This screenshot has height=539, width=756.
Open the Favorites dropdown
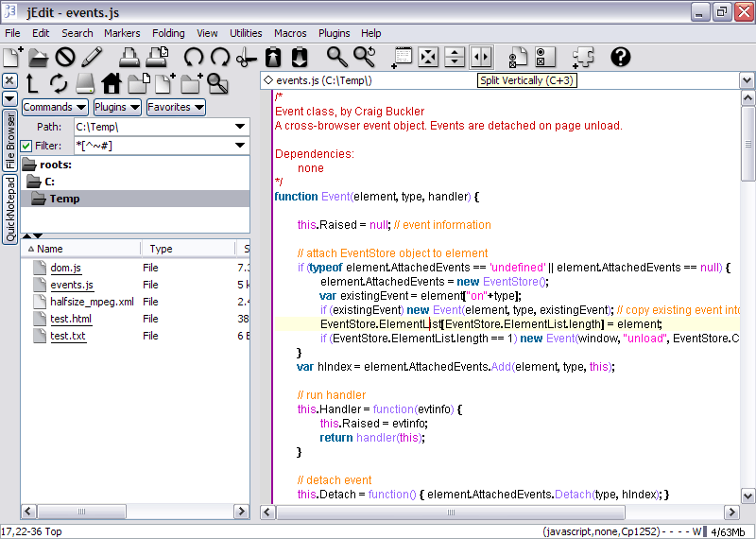[176, 107]
